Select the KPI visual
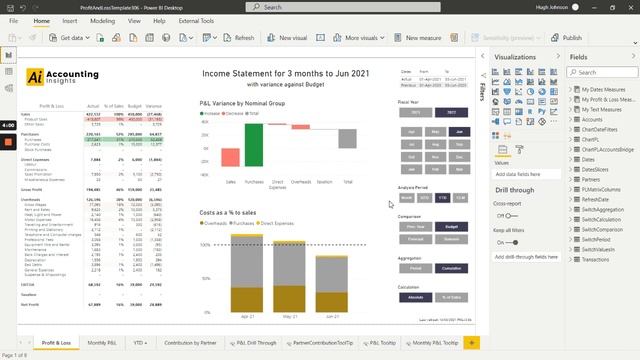Screen dimensions: 640x360 [553, 101]
